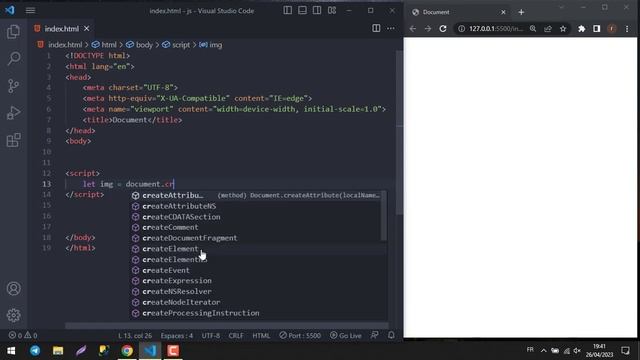
Task: Open the Explorer view in activity bar
Action: [x=13, y=31]
